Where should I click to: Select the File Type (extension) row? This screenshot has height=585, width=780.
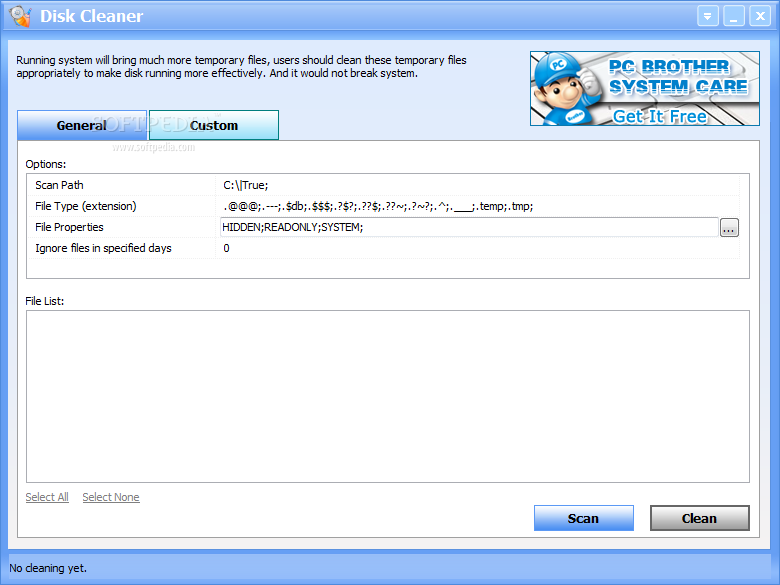383,206
